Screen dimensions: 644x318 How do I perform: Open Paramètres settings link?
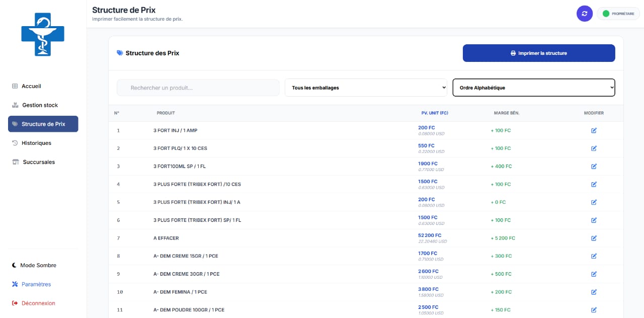(x=32, y=284)
